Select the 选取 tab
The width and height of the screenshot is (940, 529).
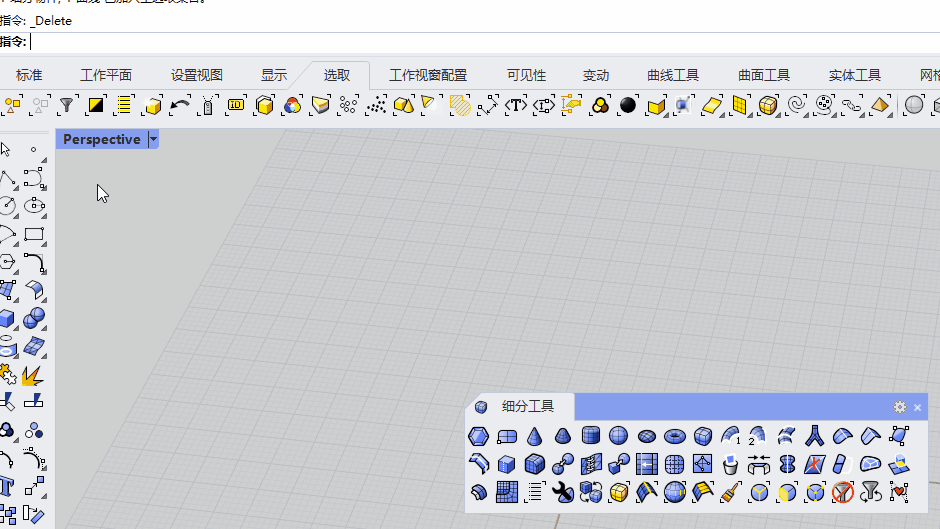[337, 75]
